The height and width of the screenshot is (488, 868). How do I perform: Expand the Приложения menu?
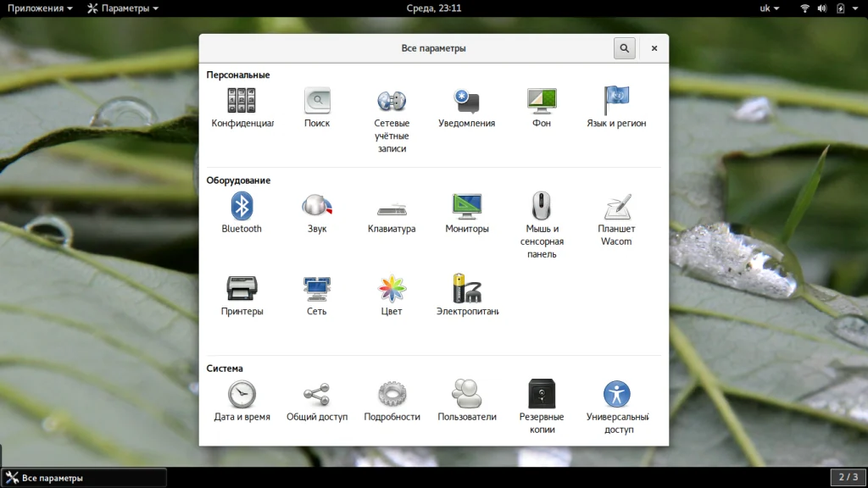coord(40,8)
